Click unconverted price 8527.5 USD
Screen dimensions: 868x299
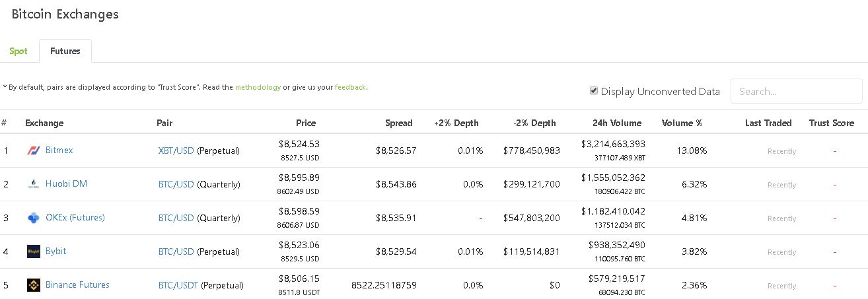click(x=300, y=158)
